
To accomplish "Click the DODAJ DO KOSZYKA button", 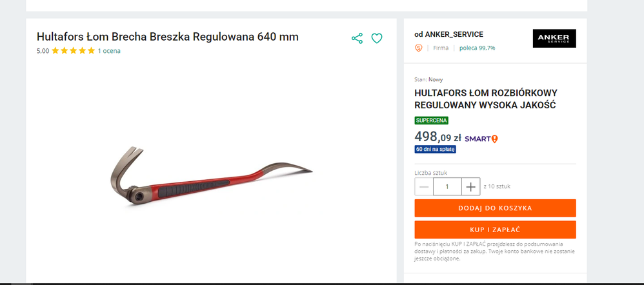I will tap(495, 208).
